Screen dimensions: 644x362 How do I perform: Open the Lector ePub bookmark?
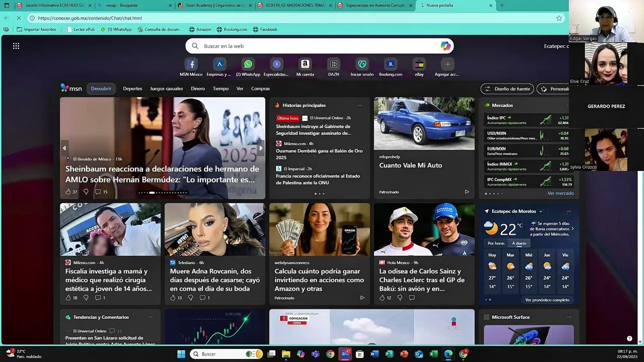click(x=80, y=29)
